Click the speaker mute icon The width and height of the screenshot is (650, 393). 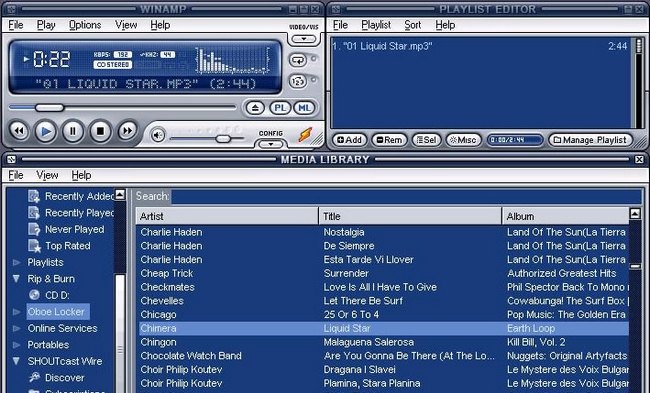(158, 135)
